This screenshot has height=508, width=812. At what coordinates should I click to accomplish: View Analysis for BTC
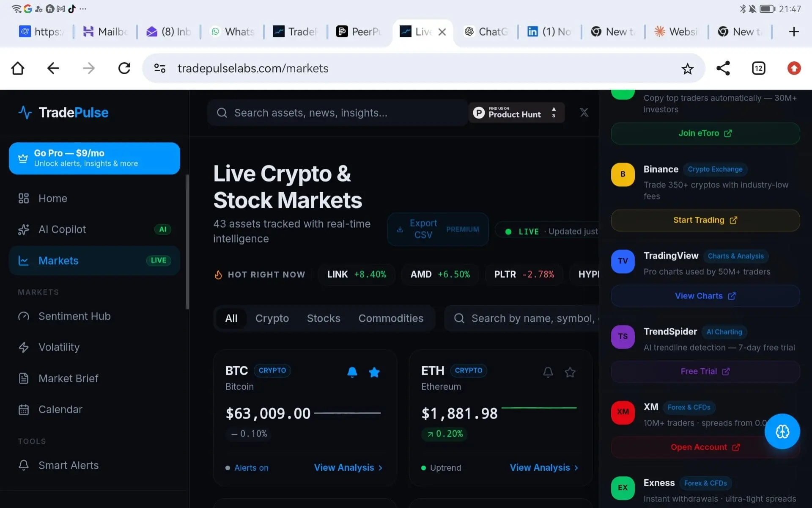pyautogui.click(x=348, y=468)
